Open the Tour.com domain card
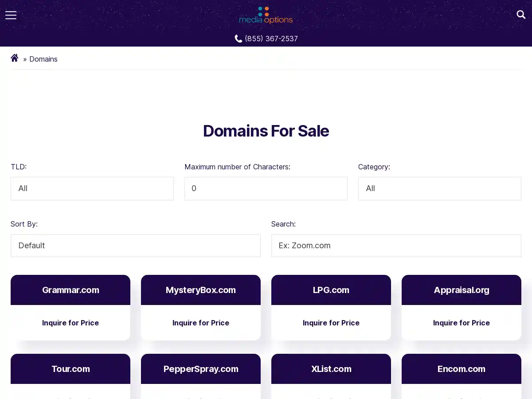Viewport: 532px width, 399px height. coord(70,369)
